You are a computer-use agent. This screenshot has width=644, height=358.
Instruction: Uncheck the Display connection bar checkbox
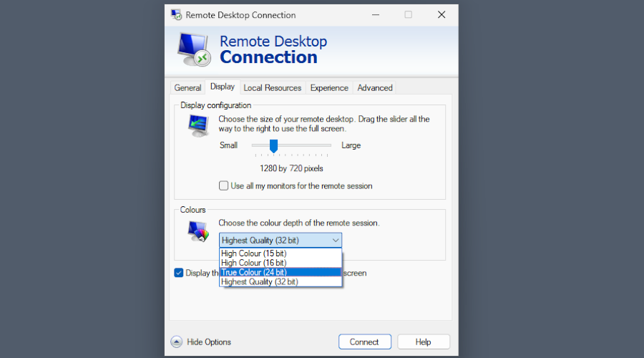click(x=179, y=273)
